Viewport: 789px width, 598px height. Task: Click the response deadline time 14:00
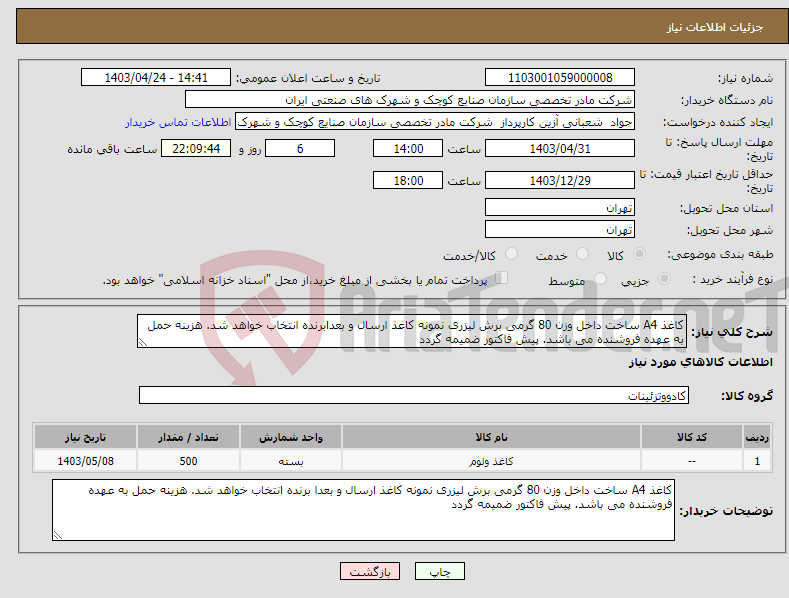(x=408, y=148)
